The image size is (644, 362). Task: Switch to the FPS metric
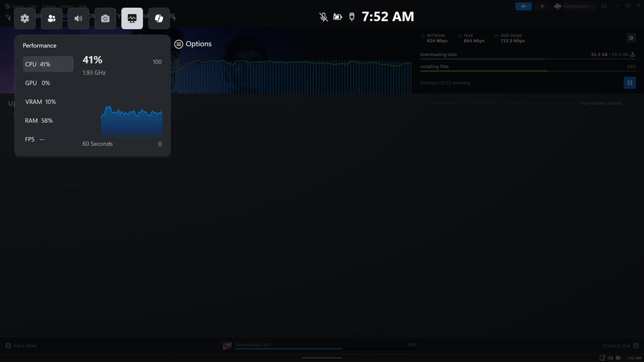click(48, 139)
